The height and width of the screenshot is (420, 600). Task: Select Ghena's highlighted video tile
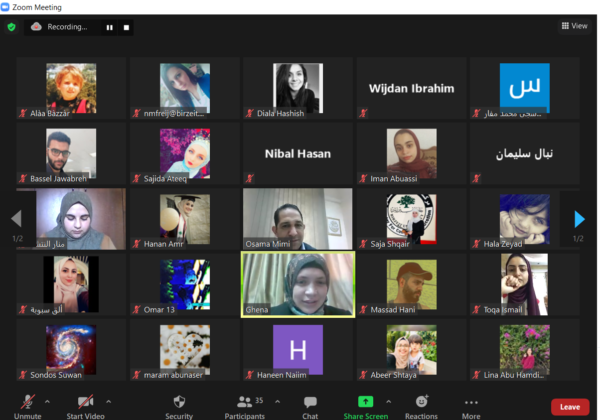pyautogui.click(x=298, y=284)
